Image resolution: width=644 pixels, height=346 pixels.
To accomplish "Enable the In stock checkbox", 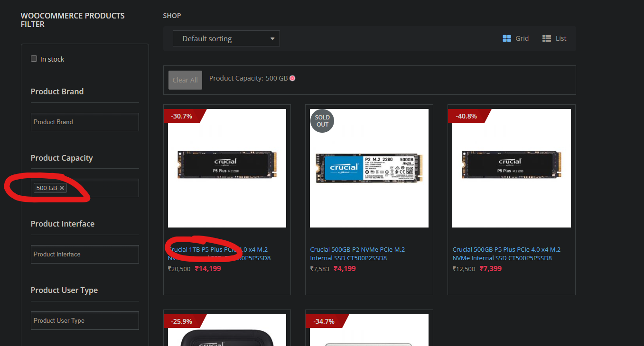I will click(34, 59).
